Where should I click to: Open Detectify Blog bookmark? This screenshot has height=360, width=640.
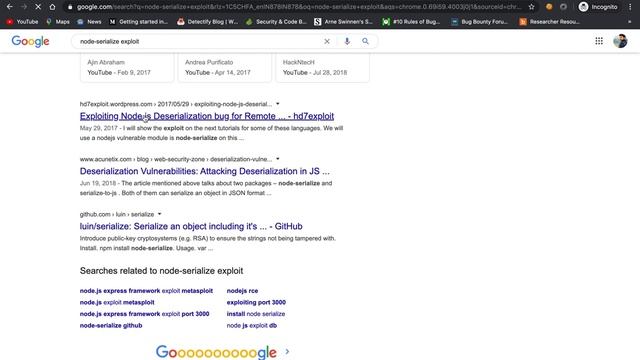[208, 22]
